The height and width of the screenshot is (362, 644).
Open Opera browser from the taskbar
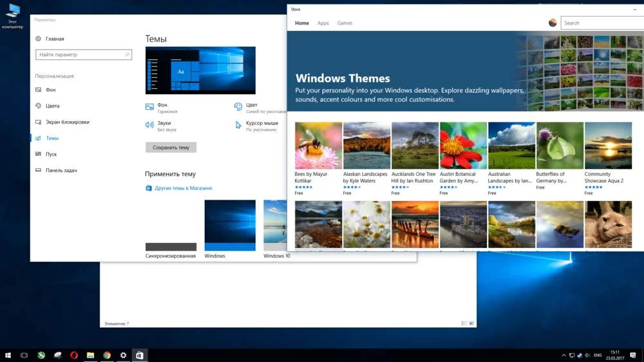[x=74, y=355]
